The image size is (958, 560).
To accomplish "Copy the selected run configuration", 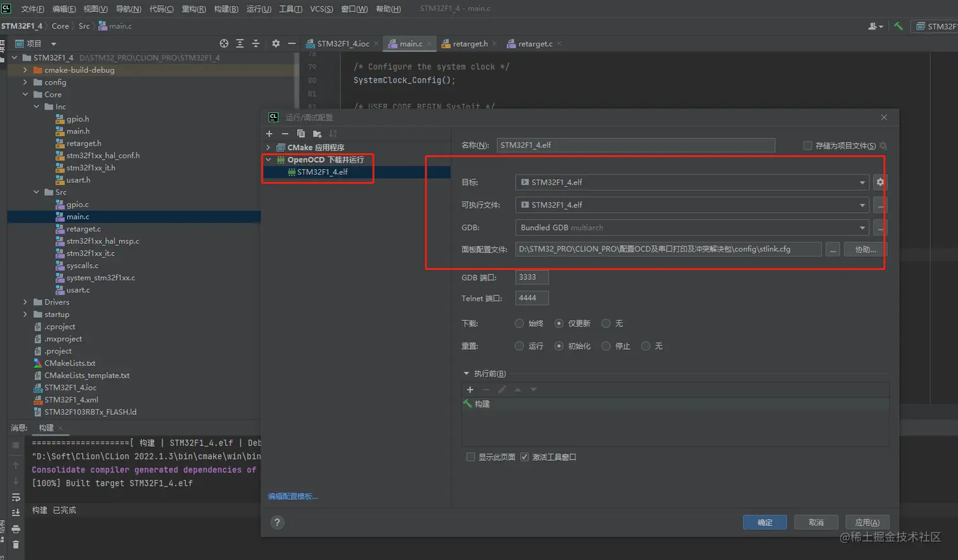I will coord(301,134).
